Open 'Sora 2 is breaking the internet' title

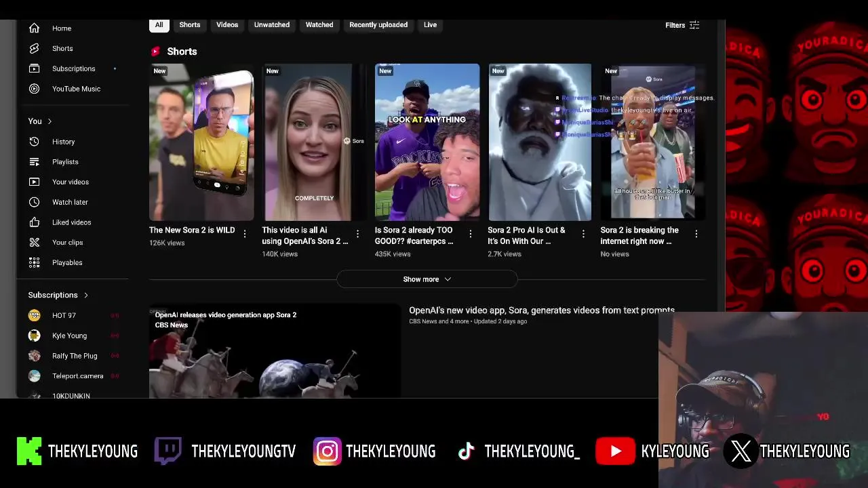[639, 236]
